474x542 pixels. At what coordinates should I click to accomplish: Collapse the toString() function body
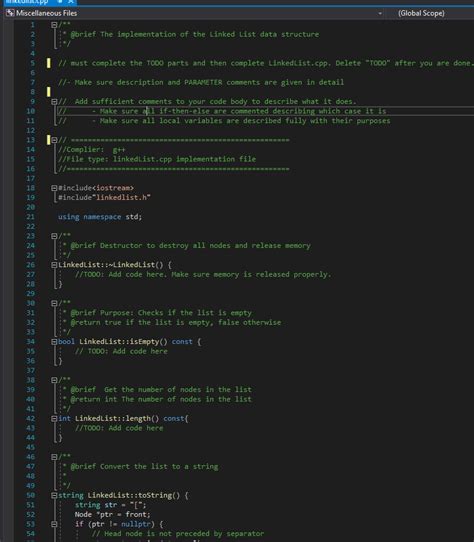(x=54, y=495)
